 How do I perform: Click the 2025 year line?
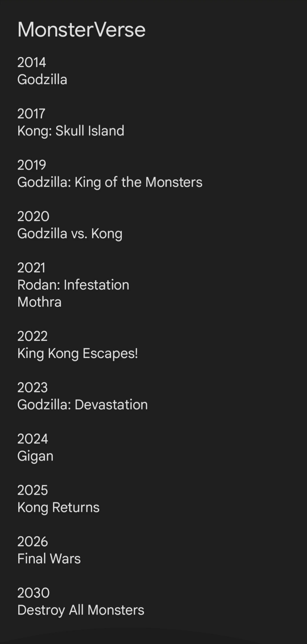[x=33, y=490]
